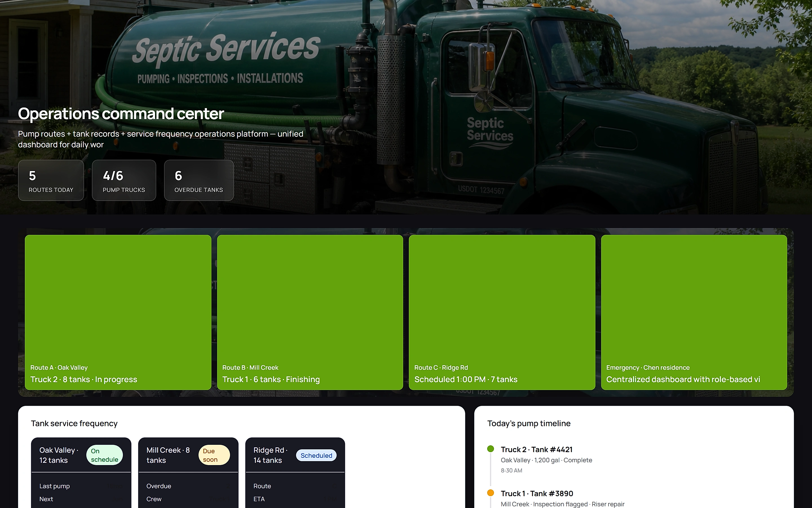Click the Overdue row in Mill Creek card
Image resolution: width=812 pixels, height=508 pixels.
point(188,486)
